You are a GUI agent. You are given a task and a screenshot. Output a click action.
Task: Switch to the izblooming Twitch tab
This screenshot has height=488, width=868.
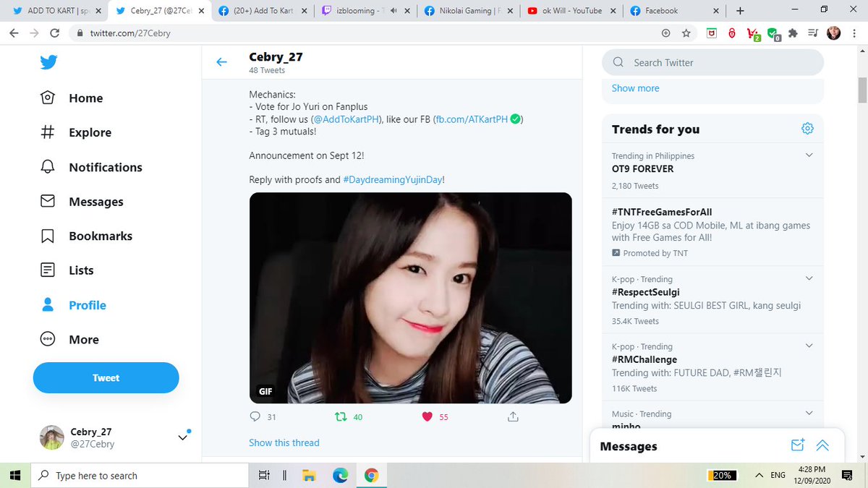(367, 11)
